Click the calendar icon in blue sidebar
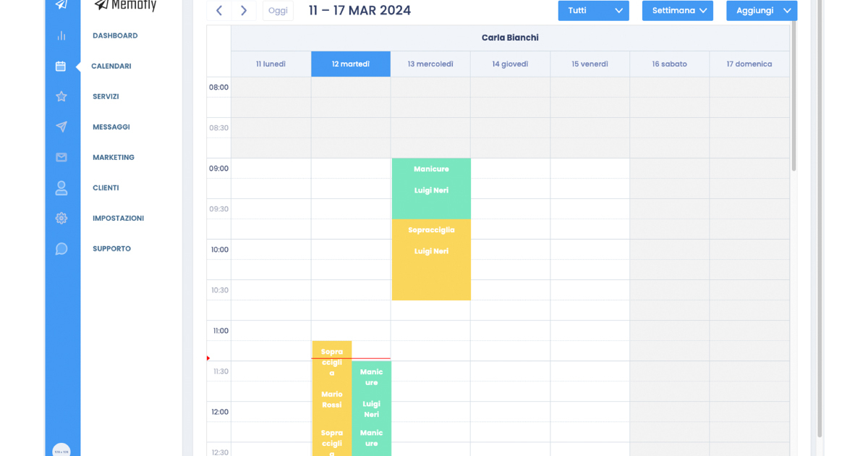868x456 pixels. 61,66
